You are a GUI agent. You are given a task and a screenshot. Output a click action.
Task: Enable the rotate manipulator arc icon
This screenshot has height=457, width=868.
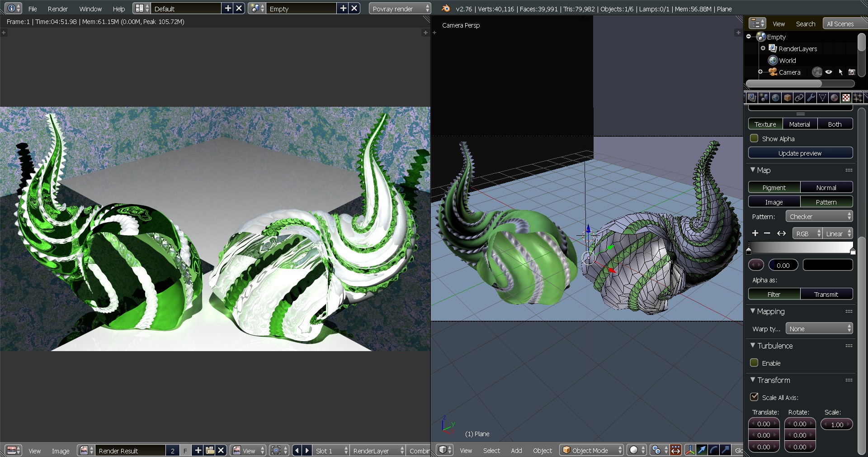coord(713,450)
